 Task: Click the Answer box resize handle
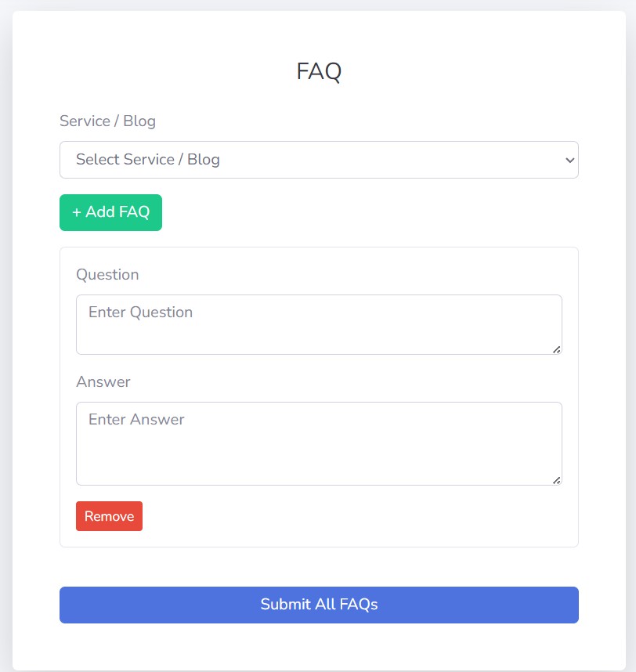(x=557, y=480)
